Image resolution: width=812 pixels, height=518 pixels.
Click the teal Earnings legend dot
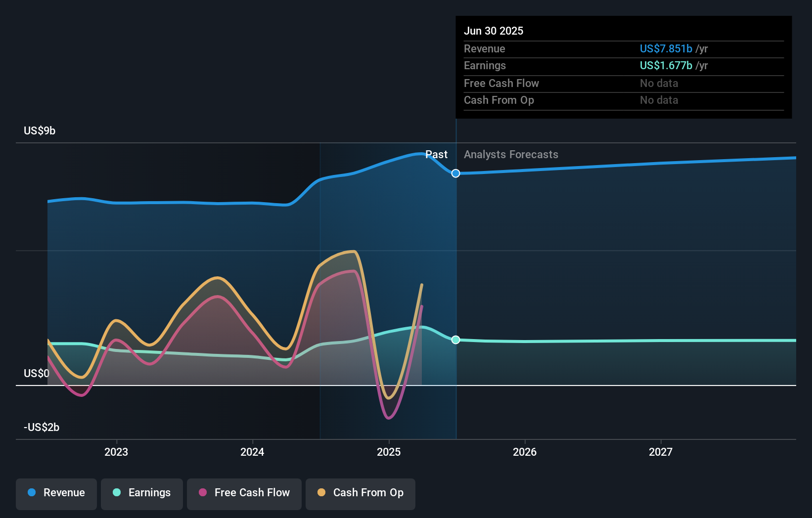click(117, 492)
